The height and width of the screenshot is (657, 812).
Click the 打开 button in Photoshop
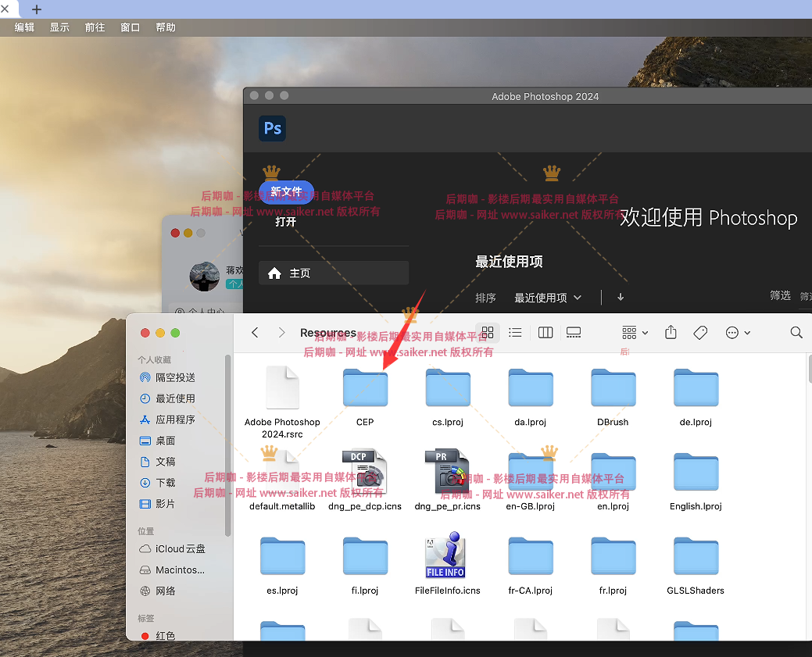point(286,222)
